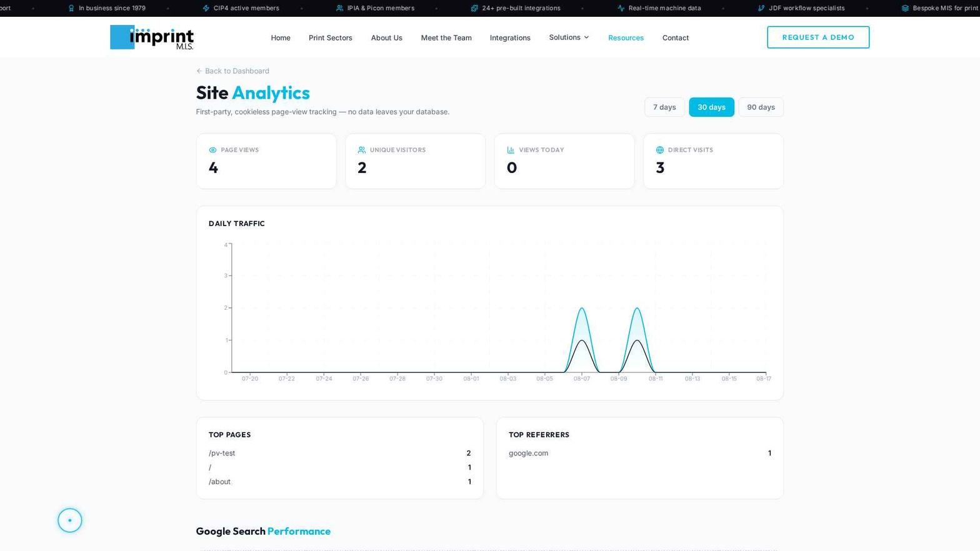Open the Resources menu item
This screenshot has width=980, height=551.
tap(626, 37)
